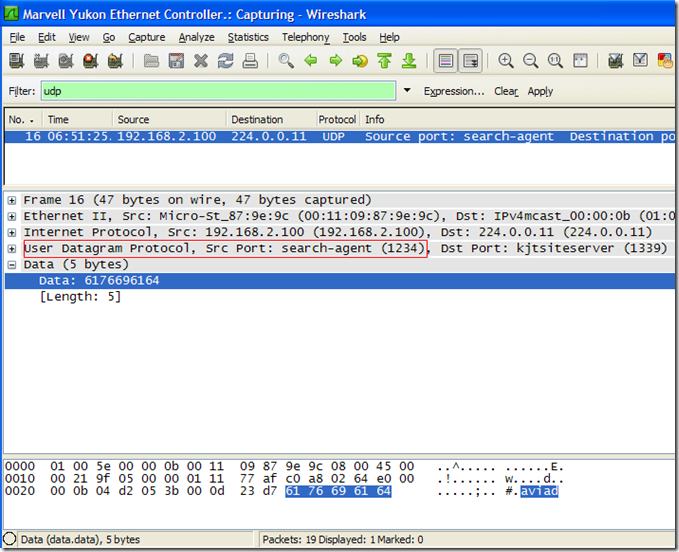Expand the User Datagram Protocol node
This screenshot has width=679, height=552.
click(12, 249)
